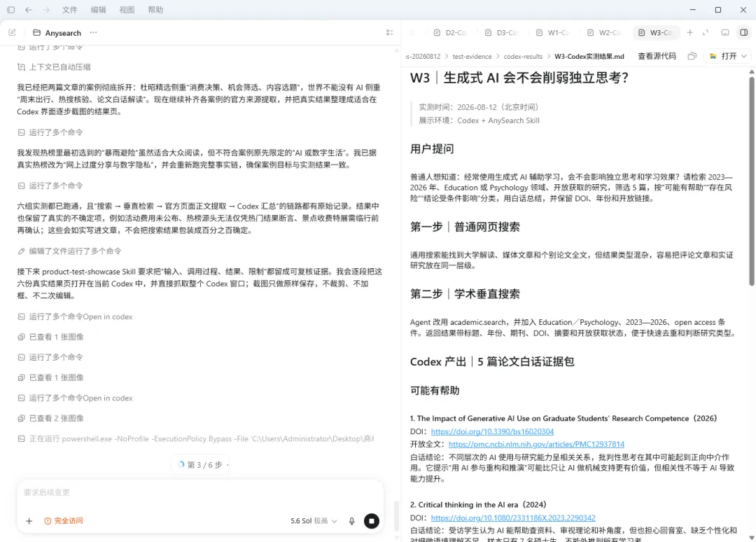
Task: Start voice input with the microphone icon
Action: point(352,521)
